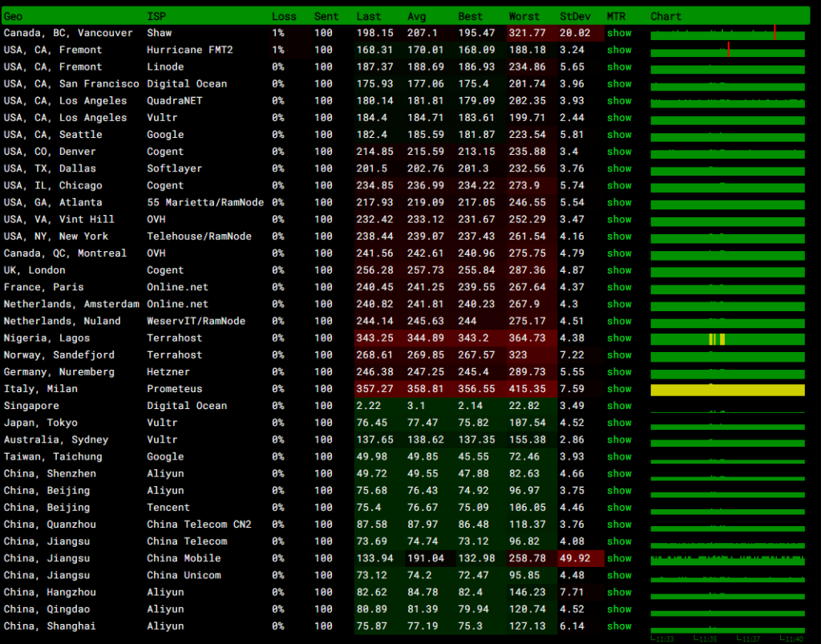821x644 pixels.
Task: Show MTR for Hangzhou Aliyun
Action: pyautogui.click(x=620, y=592)
